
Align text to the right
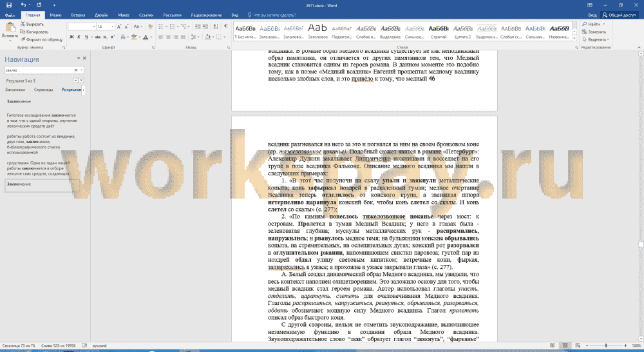click(x=176, y=37)
